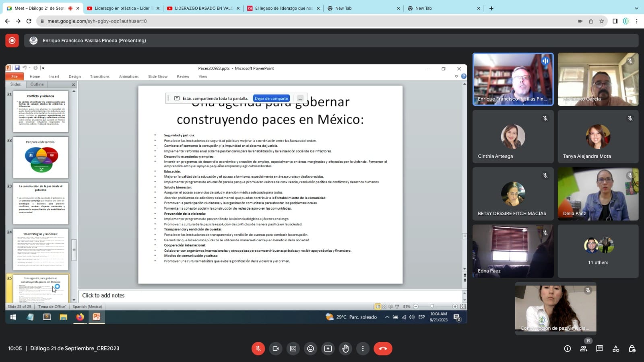The width and height of the screenshot is (644, 362).
Task: Open the meeting details info icon
Action: [567, 348]
